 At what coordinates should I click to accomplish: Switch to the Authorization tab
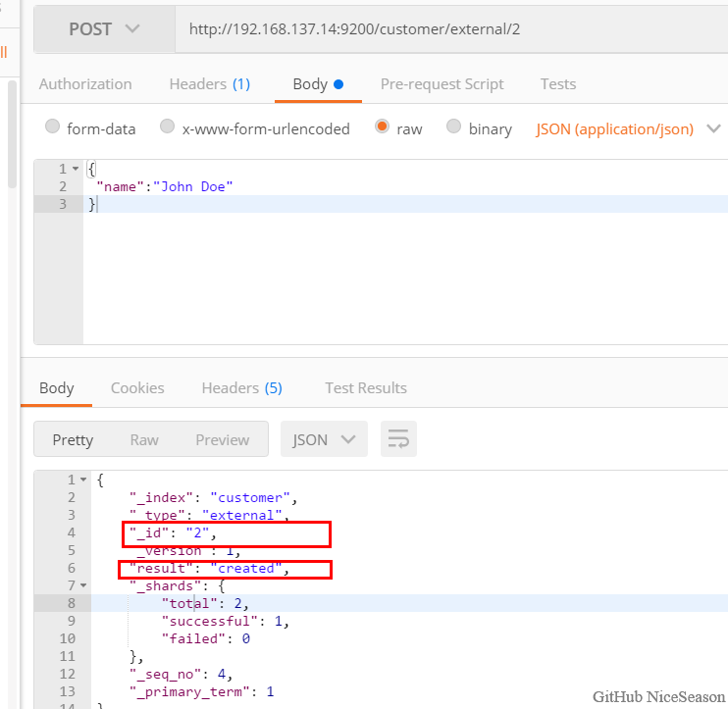coord(85,84)
